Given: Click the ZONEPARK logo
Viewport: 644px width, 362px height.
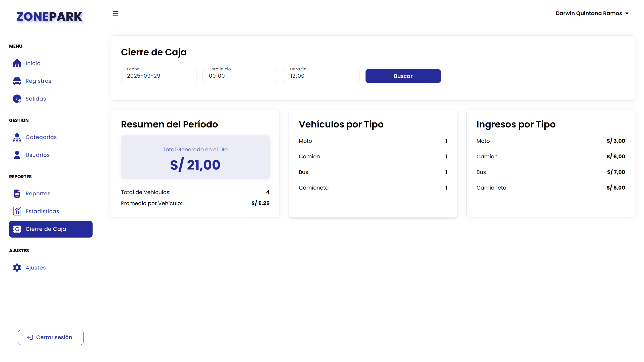Looking at the screenshot, I should click(x=49, y=17).
